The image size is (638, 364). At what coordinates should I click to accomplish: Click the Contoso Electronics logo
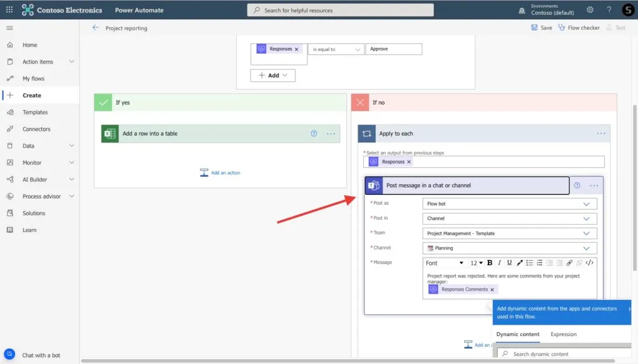27,10
